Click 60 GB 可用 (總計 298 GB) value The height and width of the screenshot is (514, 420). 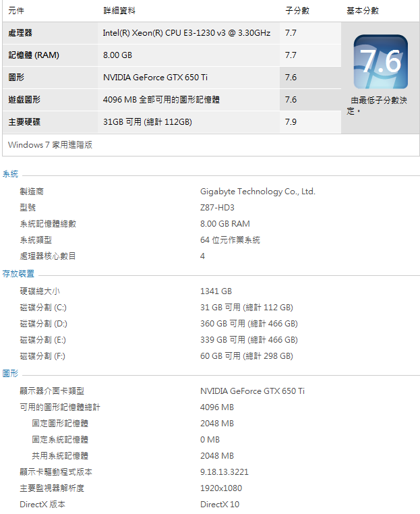(x=247, y=356)
